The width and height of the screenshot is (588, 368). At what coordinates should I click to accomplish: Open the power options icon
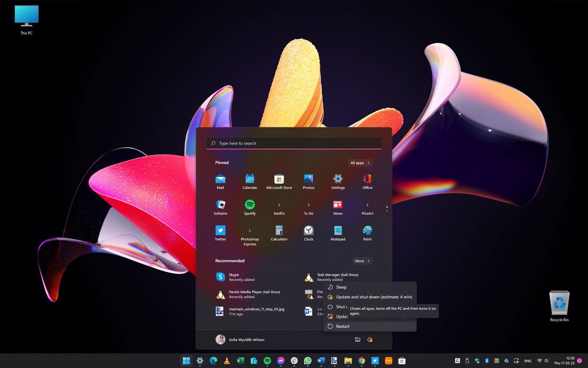371,339
